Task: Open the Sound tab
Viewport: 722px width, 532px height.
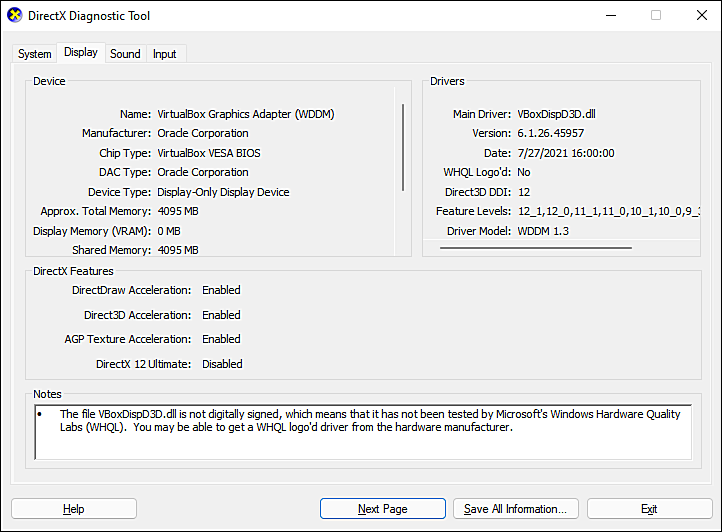Action: tap(125, 54)
